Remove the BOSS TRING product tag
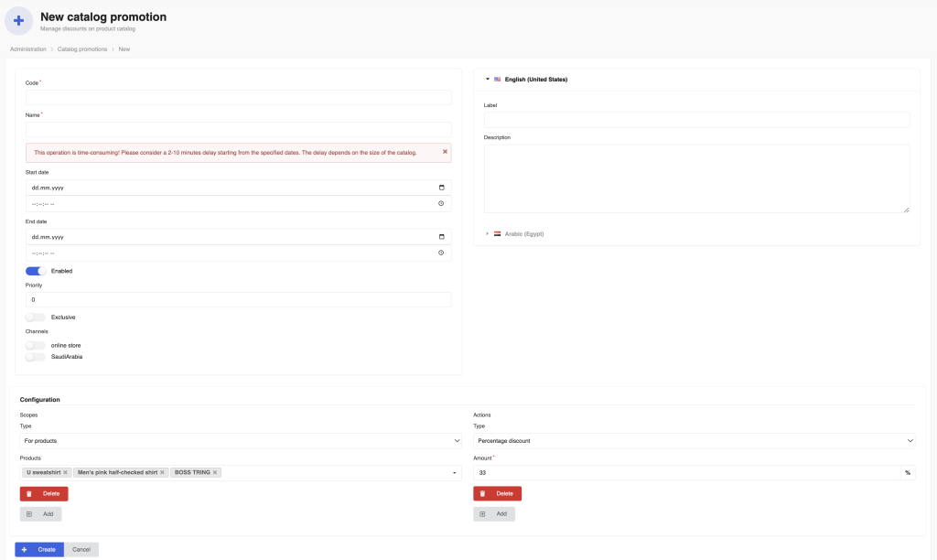937x560 pixels. [x=215, y=472]
